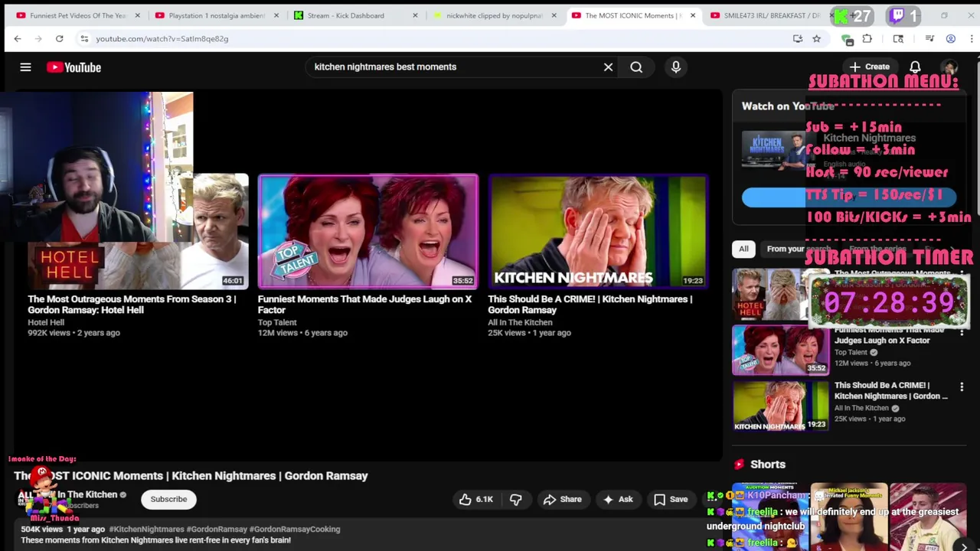The image size is (980, 551).
Task: Close the nickwhite clipped tab
Action: tap(554, 15)
